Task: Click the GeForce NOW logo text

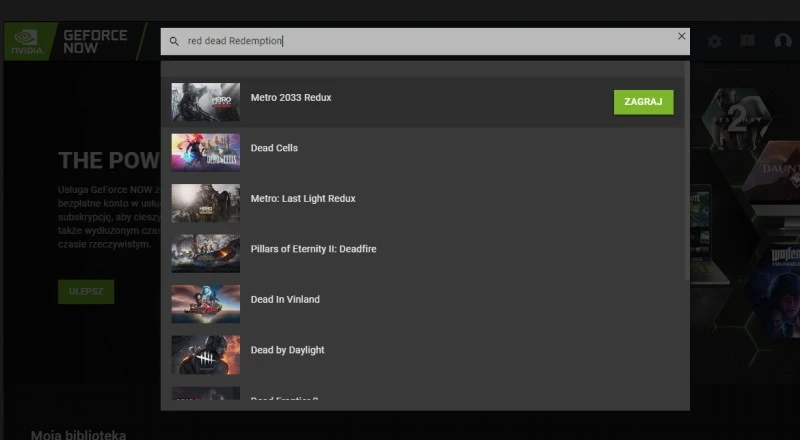Action: [95, 42]
